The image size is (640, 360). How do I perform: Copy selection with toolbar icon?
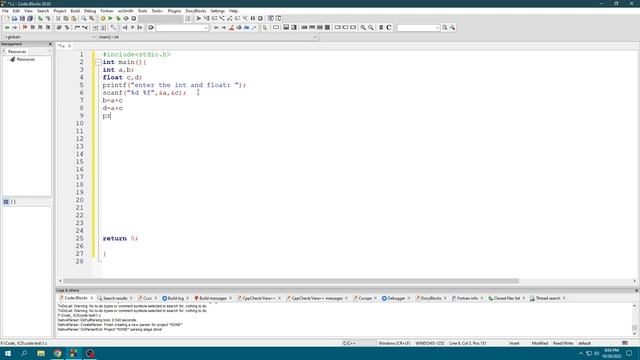66,18
